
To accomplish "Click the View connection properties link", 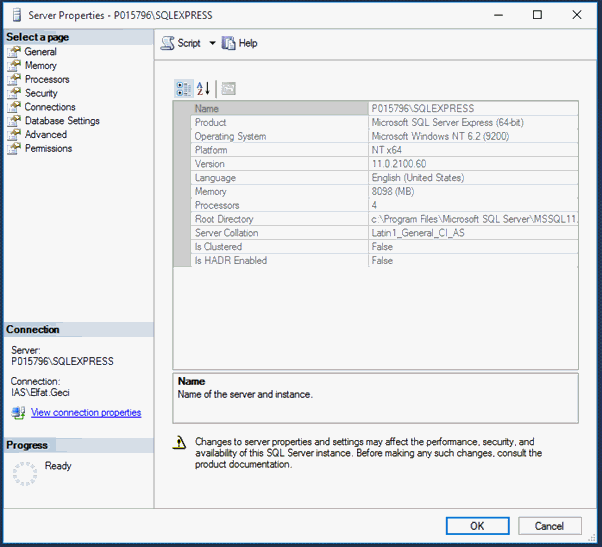I will point(86,413).
